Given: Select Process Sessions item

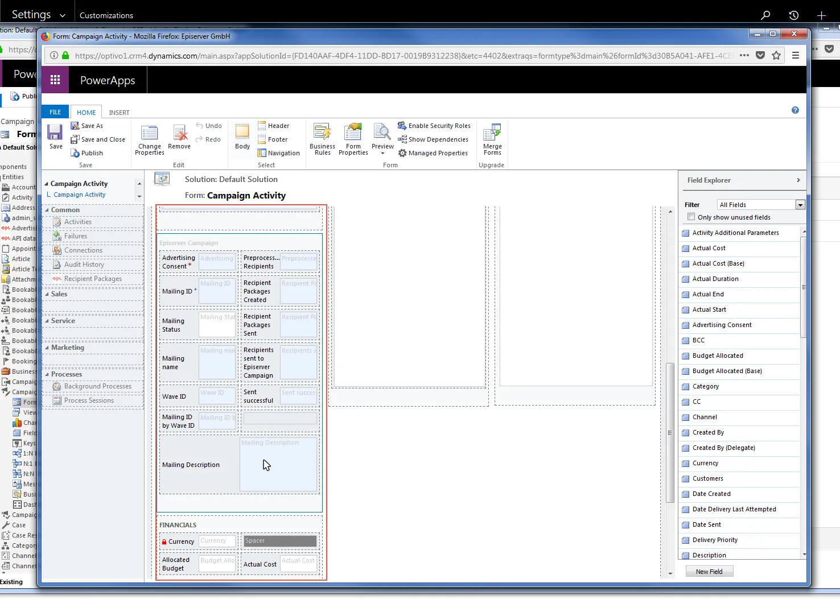Looking at the screenshot, I should click(x=89, y=400).
